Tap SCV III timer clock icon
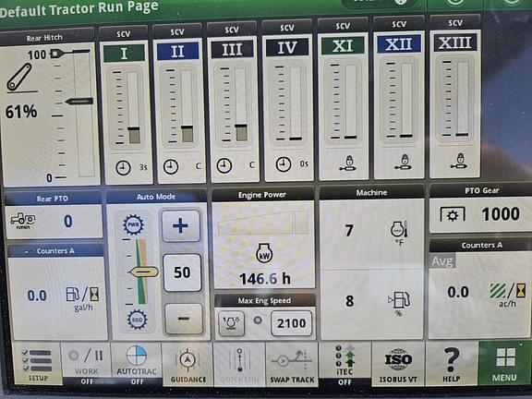This screenshot has width=532, height=399. click(x=224, y=165)
